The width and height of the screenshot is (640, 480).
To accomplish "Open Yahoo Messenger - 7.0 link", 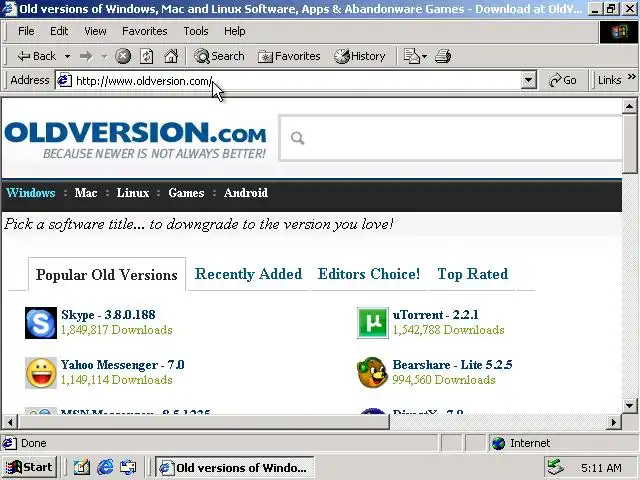I will pyautogui.click(x=122, y=364).
